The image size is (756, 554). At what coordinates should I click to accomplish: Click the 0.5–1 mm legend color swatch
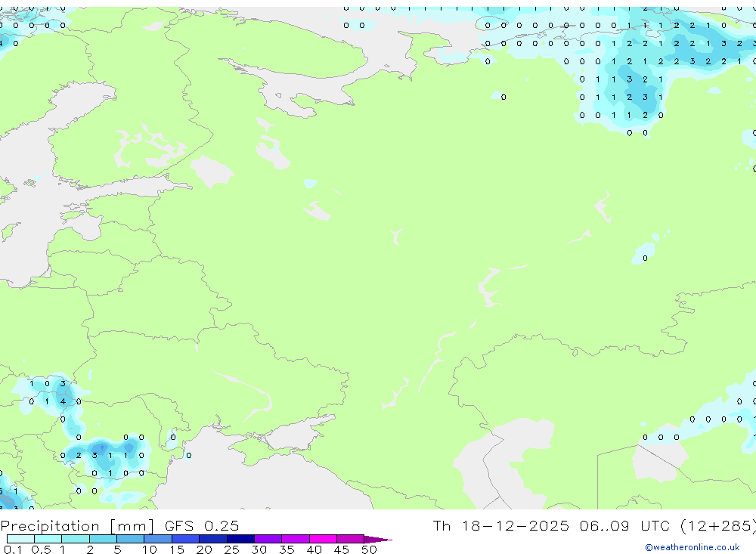[48, 539]
